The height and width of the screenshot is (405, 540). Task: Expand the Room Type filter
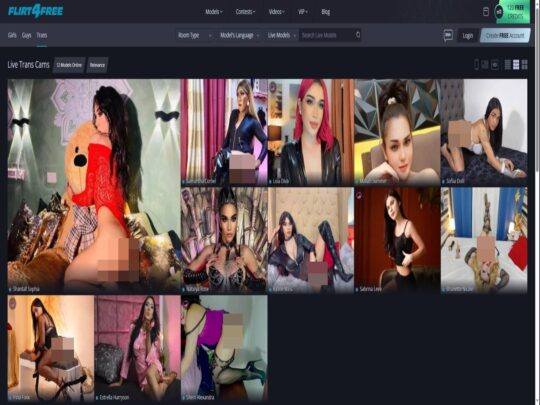(x=195, y=35)
